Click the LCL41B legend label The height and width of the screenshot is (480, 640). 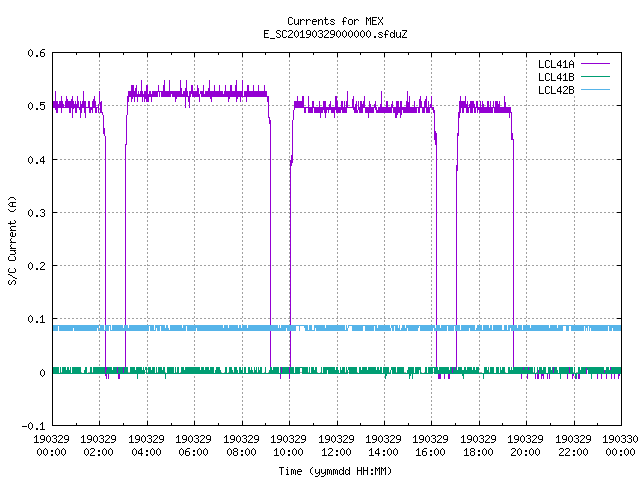coord(556,77)
